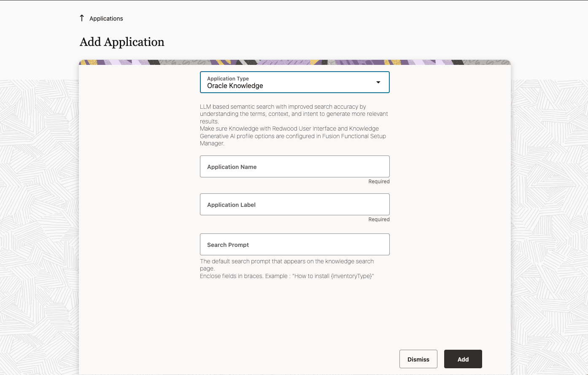This screenshot has height=375, width=588.
Task: Select the Application Type label text
Action: tap(227, 78)
